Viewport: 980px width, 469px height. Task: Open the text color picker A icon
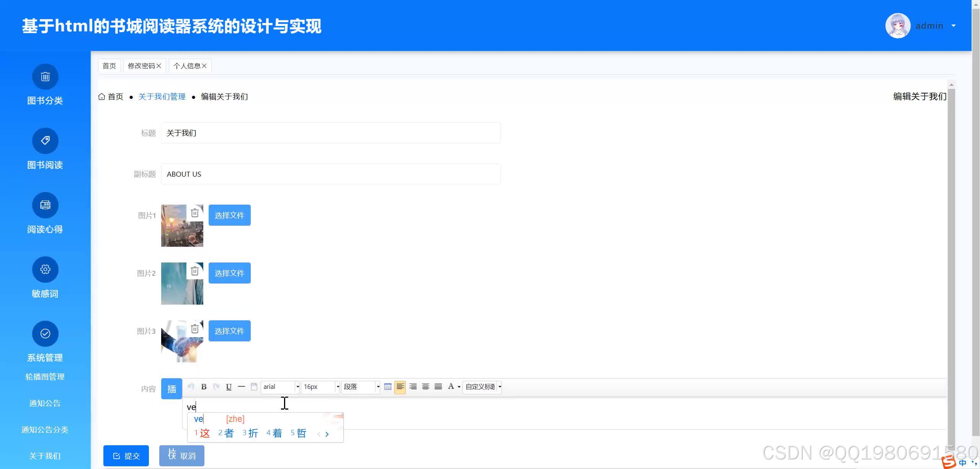click(452, 387)
